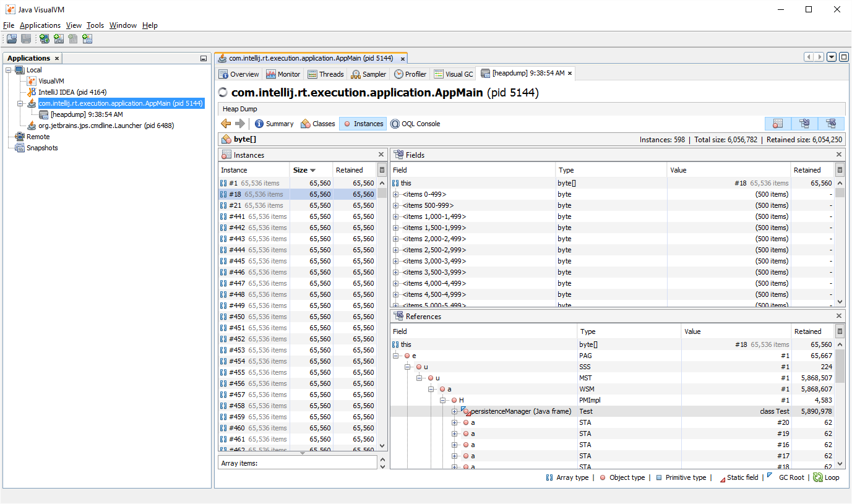
Task: Minimize the Applications side panel
Action: coord(204,59)
